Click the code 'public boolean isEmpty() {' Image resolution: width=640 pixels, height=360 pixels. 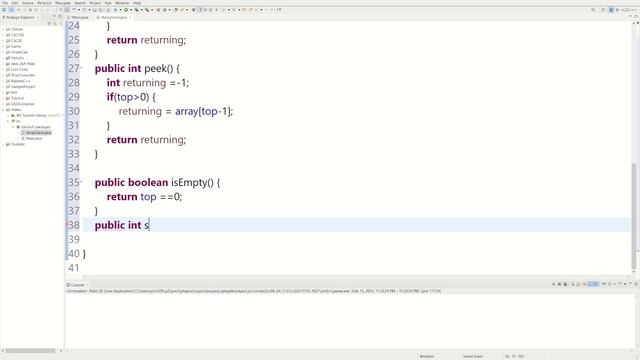pos(158,182)
